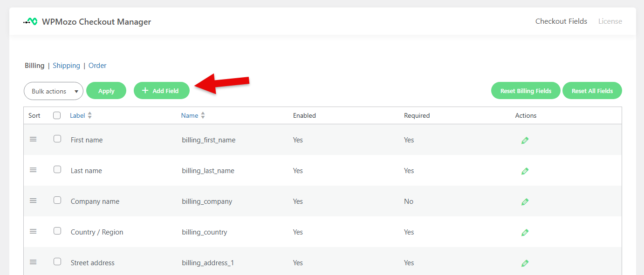
Task: Click pencil icon for Country / Region
Action: [525, 233]
